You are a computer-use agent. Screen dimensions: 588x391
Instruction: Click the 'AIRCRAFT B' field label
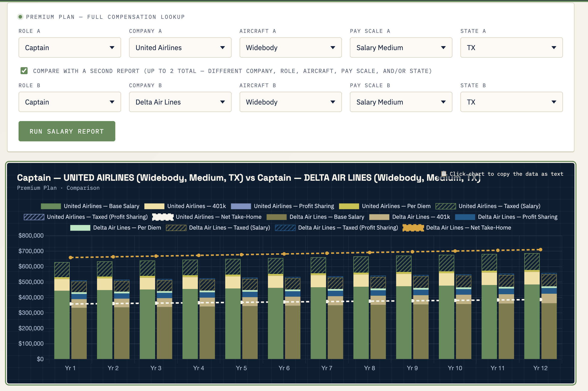pos(258,85)
